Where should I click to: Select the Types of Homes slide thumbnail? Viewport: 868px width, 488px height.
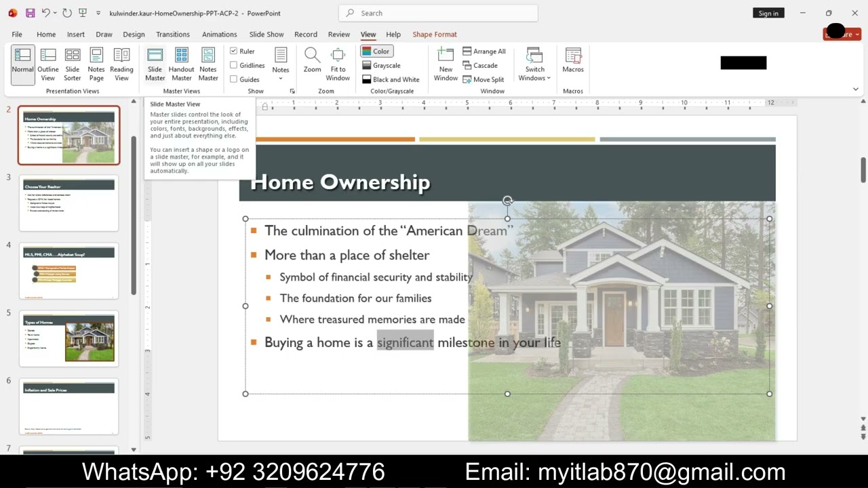click(68, 338)
